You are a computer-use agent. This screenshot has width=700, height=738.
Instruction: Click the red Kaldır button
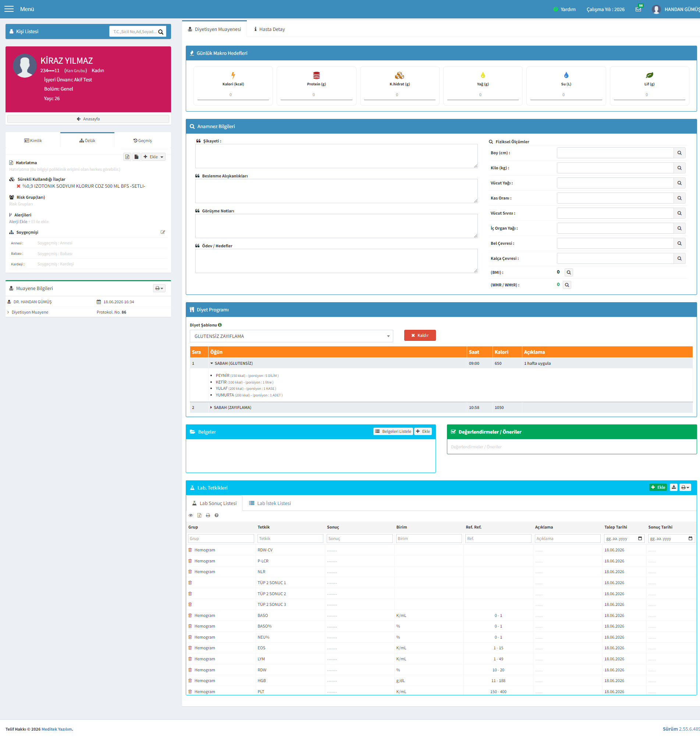click(x=420, y=335)
